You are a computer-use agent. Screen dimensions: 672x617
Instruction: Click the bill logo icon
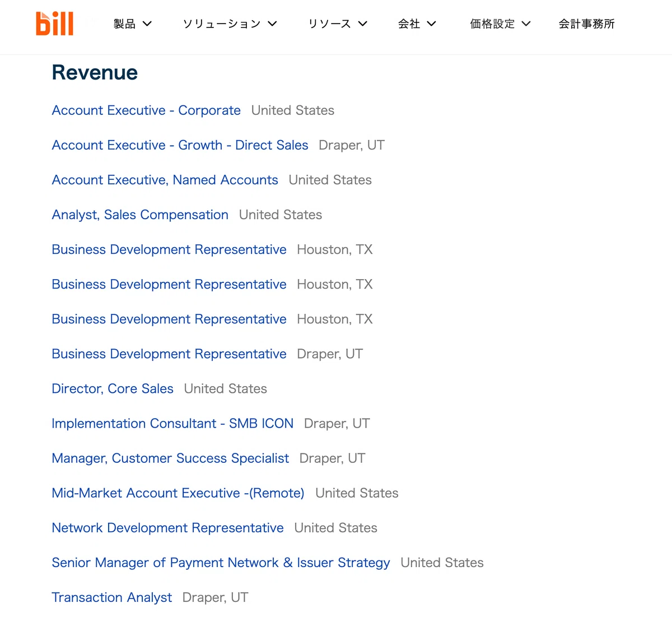click(55, 24)
